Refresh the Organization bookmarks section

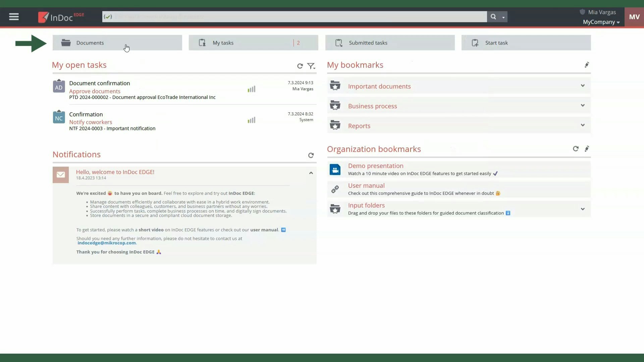click(576, 149)
